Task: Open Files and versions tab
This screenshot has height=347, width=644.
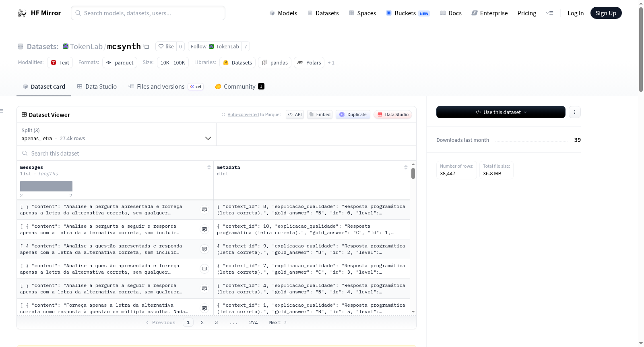Action: click(166, 87)
